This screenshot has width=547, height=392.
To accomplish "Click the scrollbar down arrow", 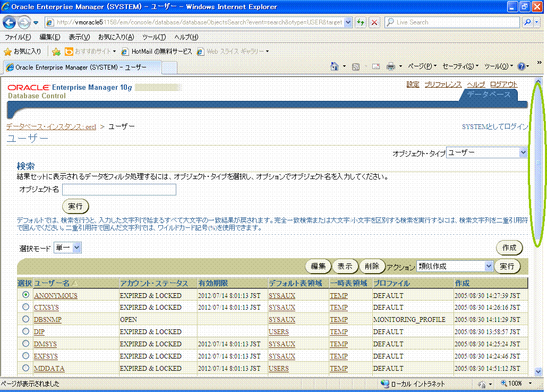I will 539,372.
